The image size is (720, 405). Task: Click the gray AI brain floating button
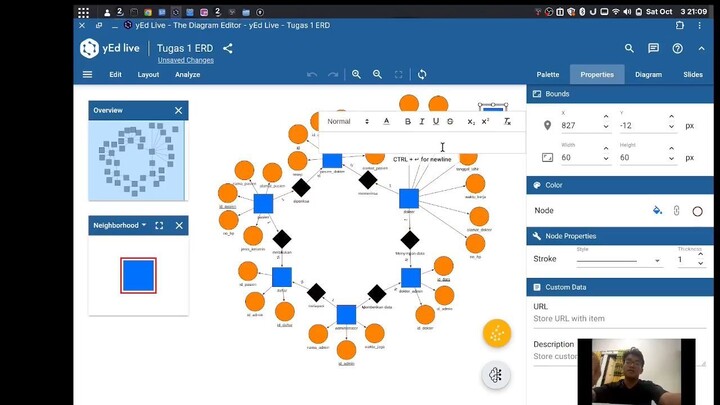(496, 375)
